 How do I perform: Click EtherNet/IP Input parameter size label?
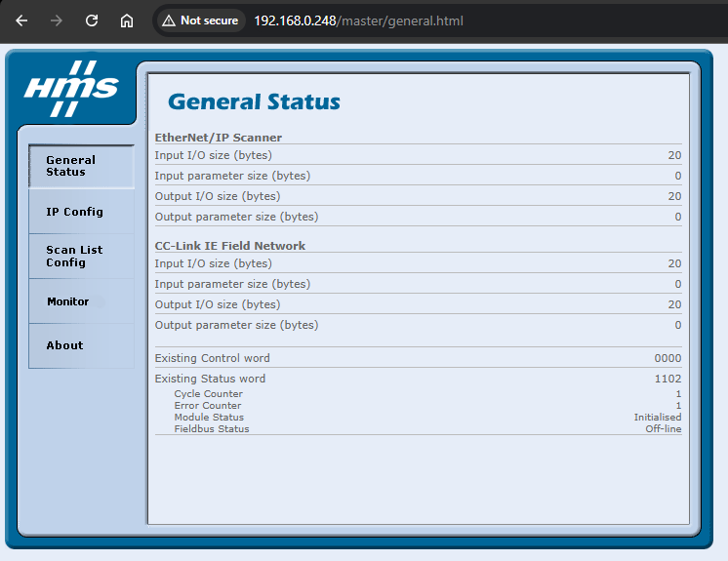232,176
